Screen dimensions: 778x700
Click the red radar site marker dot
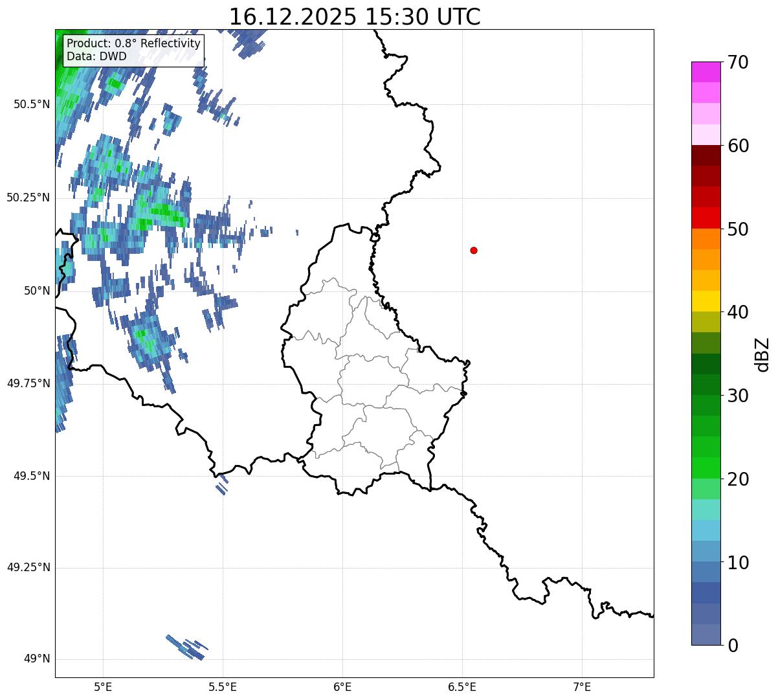474,250
